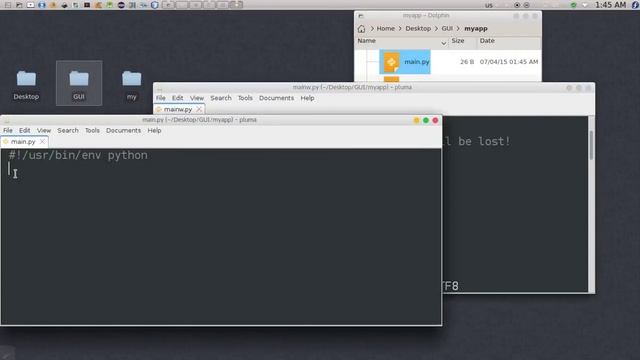Click the green status icon in system tray
Viewport: 640px width, 360px height.
click(573, 5)
